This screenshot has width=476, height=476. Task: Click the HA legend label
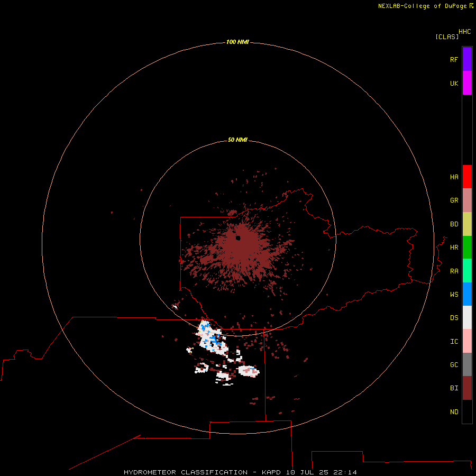point(454,177)
